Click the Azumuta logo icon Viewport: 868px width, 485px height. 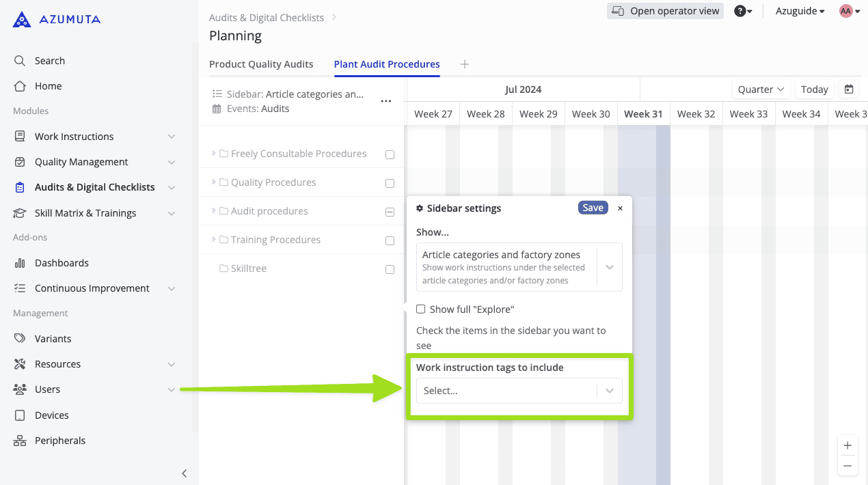tap(22, 19)
